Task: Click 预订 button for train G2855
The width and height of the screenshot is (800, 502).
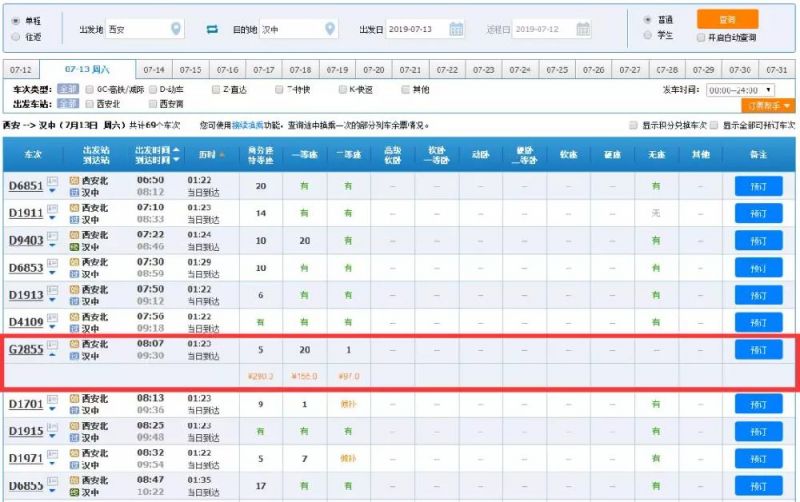Action: coord(759,350)
